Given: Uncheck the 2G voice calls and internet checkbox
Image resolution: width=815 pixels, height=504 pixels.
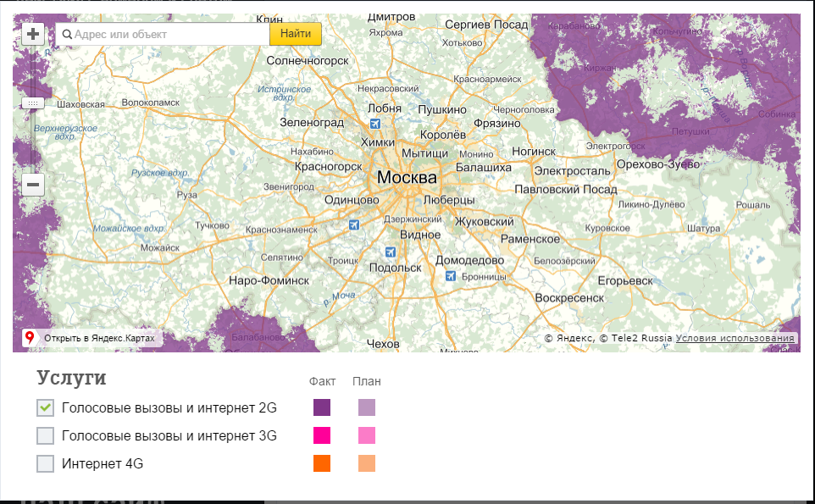Looking at the screenshot, I should click(45, 407).
